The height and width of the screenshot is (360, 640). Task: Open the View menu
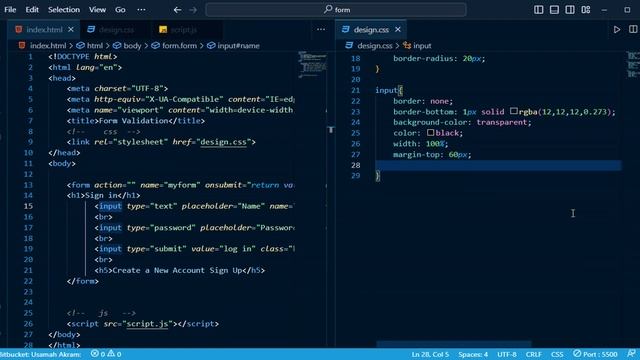click(97, 9)
